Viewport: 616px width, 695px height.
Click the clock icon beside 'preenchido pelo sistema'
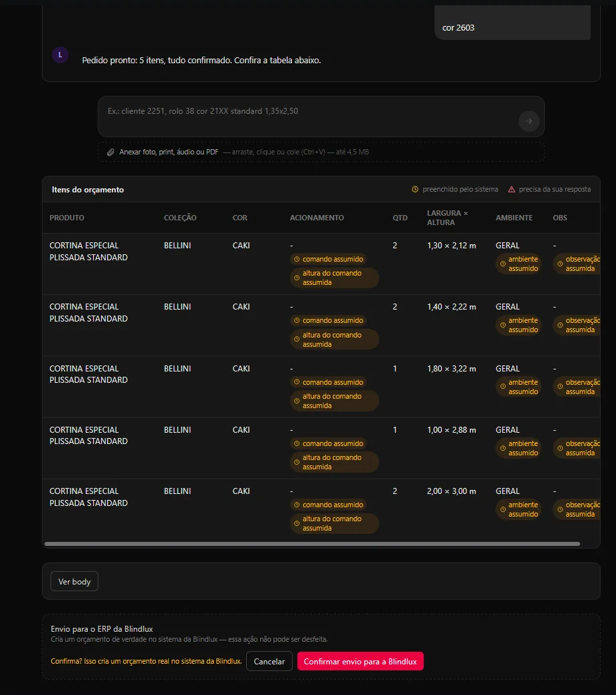pos(415,189)
